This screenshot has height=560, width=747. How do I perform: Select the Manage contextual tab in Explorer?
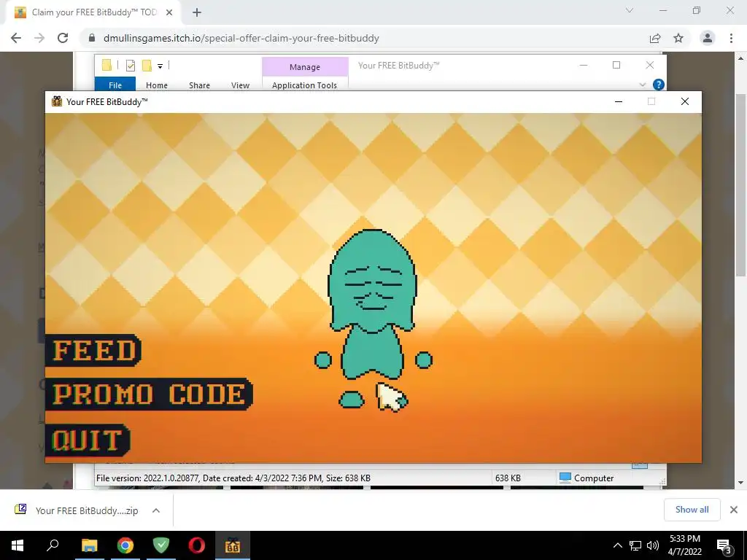(305, 67)
